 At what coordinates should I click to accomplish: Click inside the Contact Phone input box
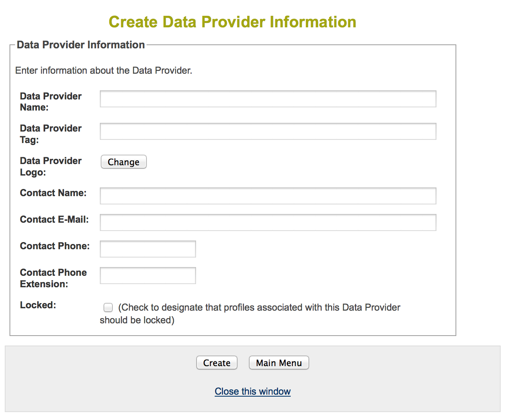(148, 249)
